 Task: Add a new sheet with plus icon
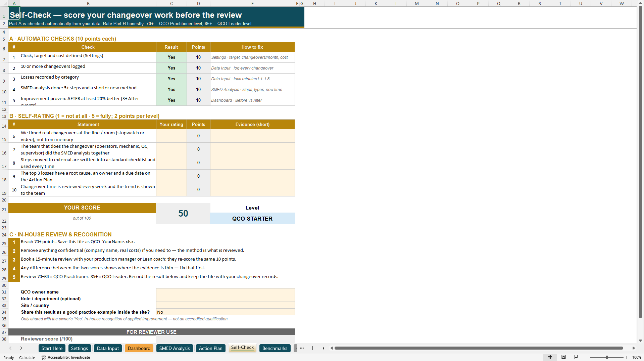[x=312, y=348]
